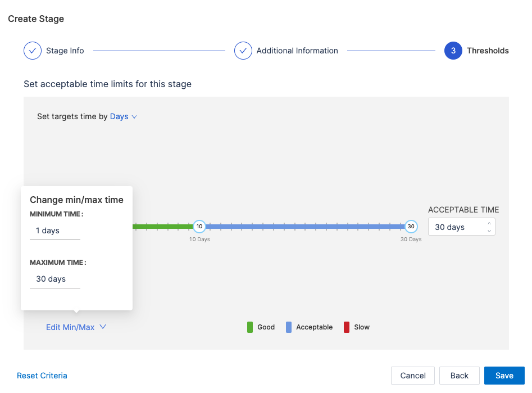Viewport: 532px width, 393px height.
Task: Click the green Good legend swatch
Action: pos(250,327)
